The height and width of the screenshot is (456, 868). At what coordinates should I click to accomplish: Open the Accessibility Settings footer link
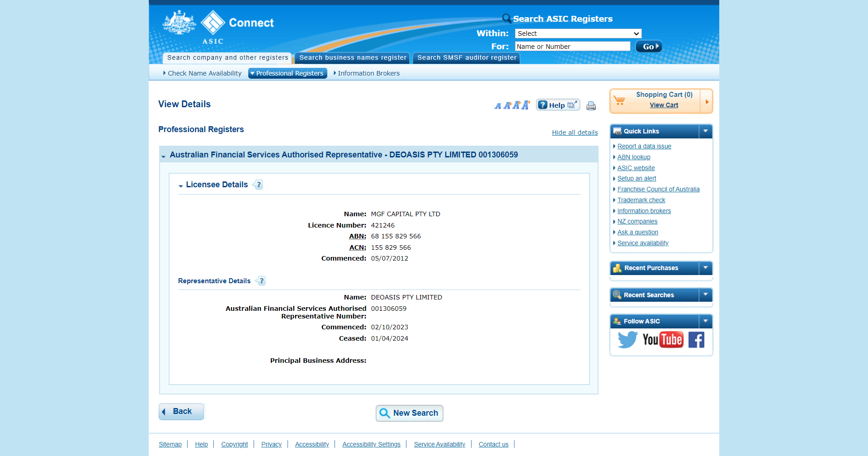point(371,444)
